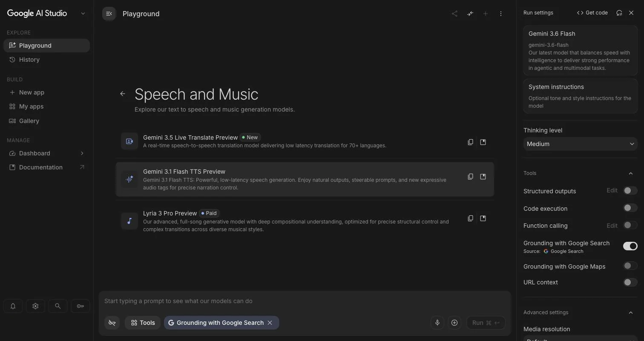Close the Run settings panel
This screenshot has width=644, height=341.
[631, 13]
